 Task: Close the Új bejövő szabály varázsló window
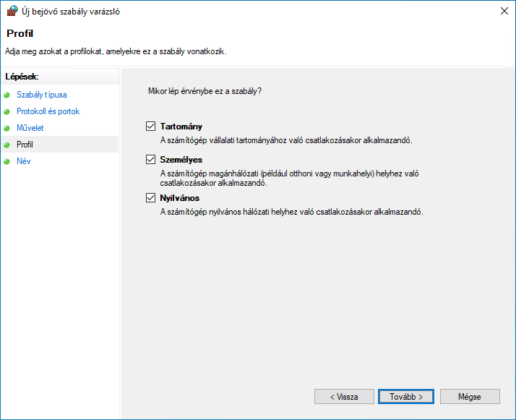pos(504,11)
